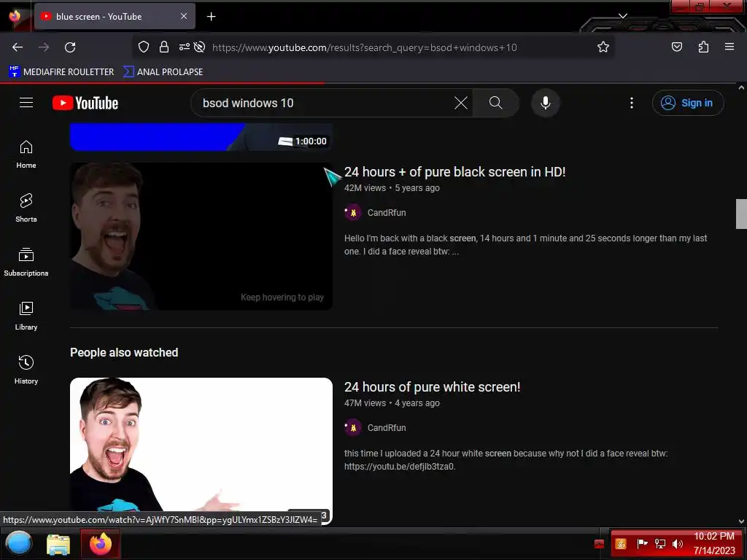This screenshot has height=560, width=747.
Task: Open '24 hours + of pure black screen in HD!'
Action: pos(455,172)
